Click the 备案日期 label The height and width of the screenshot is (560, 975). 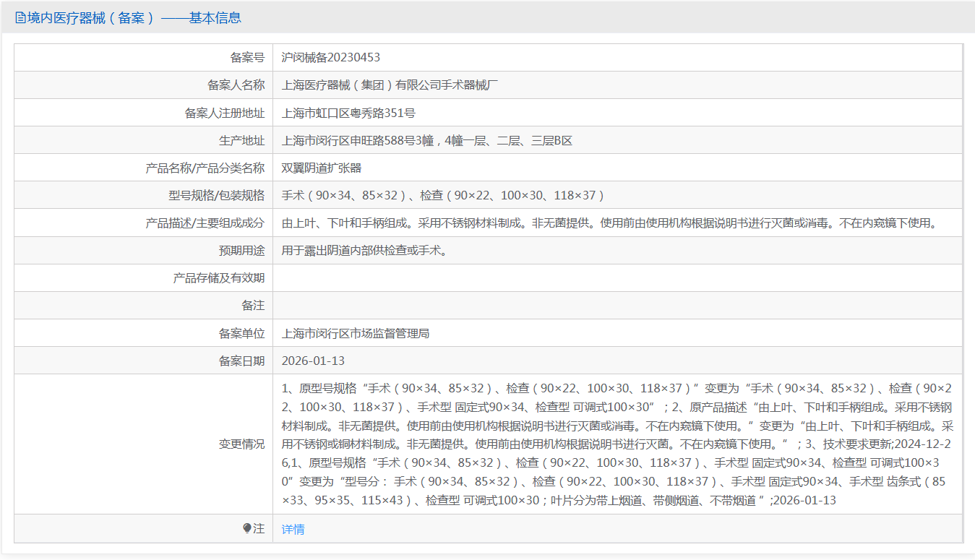(x=242, y=361)
